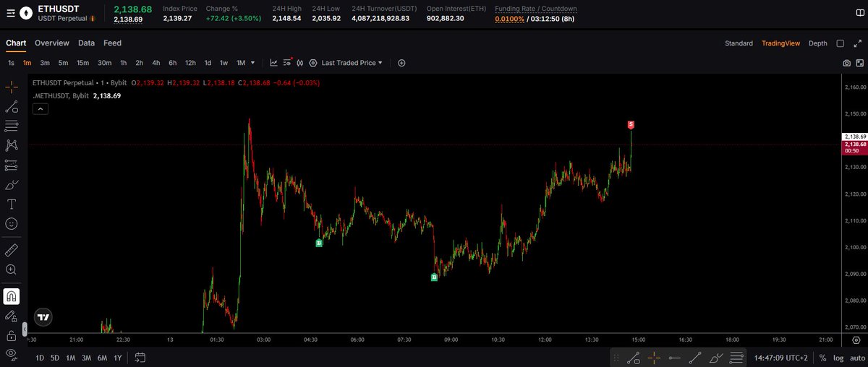Open the more timeframes dropdown arrow after 1M
The width and height of the screenshot is (868, 367).
coord(252,63)
